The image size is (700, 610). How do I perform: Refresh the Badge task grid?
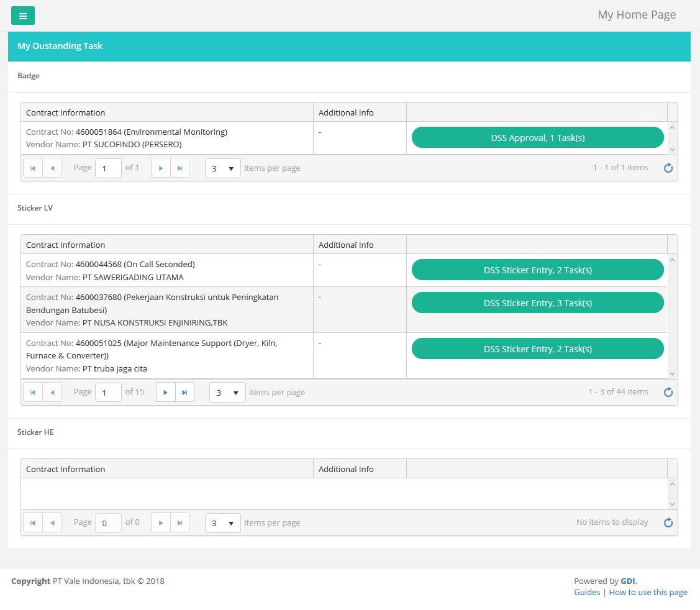(668, 168)
